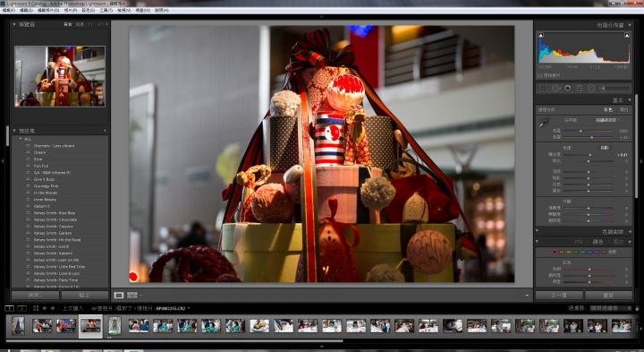Set navigator zoom to Fit (符合)

tap(68, 25)
